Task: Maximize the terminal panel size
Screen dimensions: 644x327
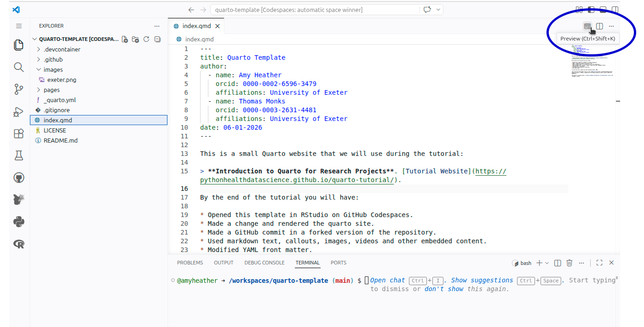Action: point(599,263)
